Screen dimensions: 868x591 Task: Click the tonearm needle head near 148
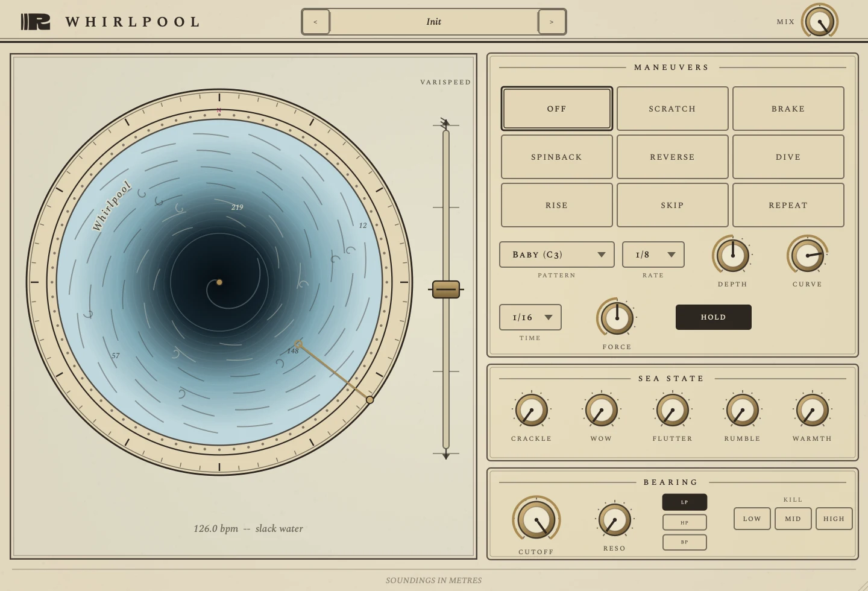click(x=298, y=344)
